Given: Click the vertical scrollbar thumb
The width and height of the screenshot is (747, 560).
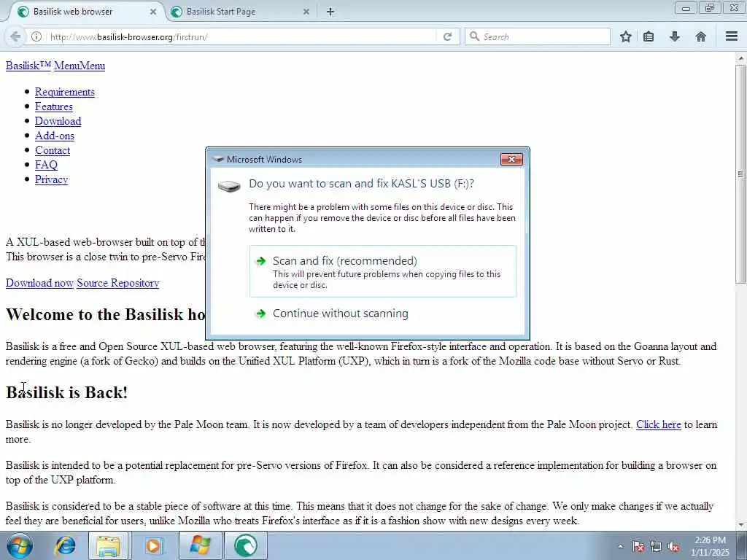Looking at the screenshot, I should coord(741,174).
